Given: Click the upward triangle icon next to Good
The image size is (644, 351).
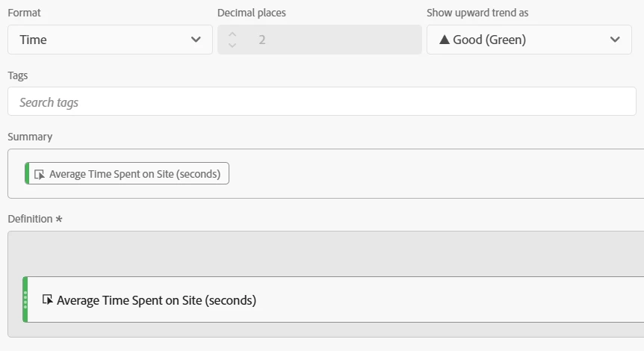Looking at the screenshot, I should (x=444, y=40).
